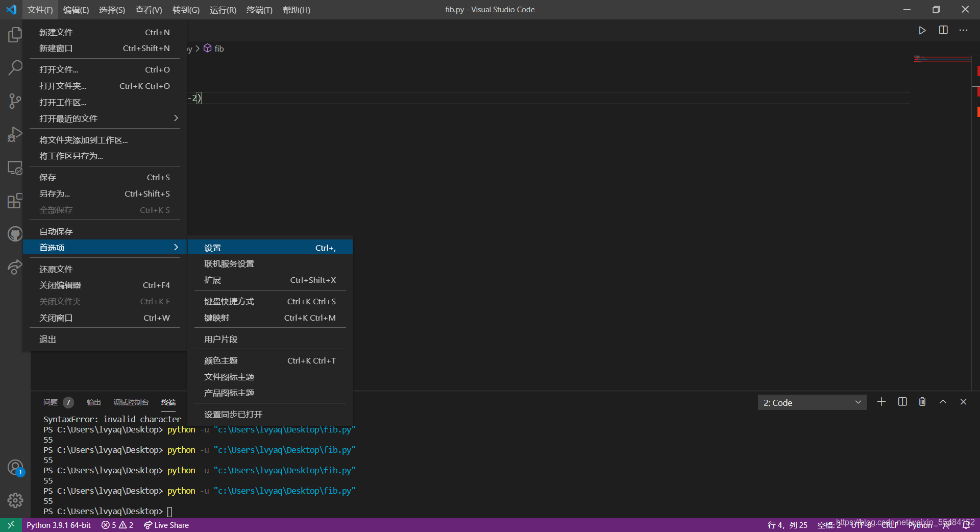Image resolution: width=980 pixels, height=532 pixels.
Task: Click 设置同步已打开 entry
Action: pos(270,414)
